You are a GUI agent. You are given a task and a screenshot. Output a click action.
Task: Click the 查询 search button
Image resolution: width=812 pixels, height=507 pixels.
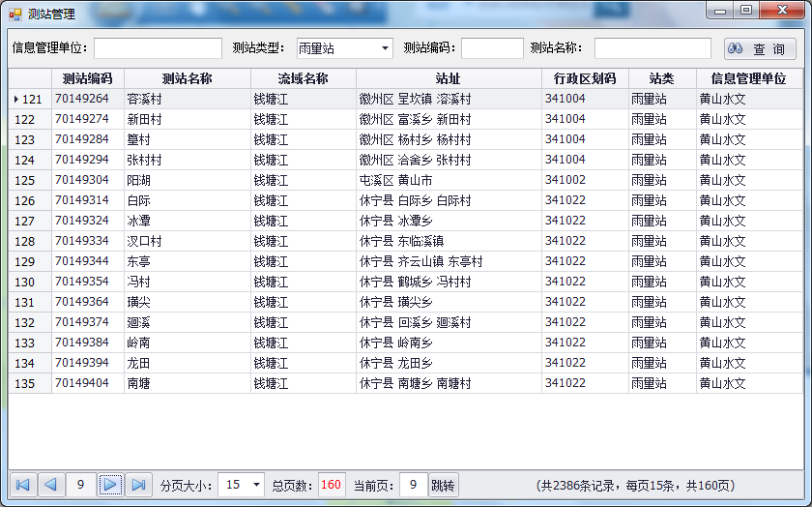(x=760, y=48)
